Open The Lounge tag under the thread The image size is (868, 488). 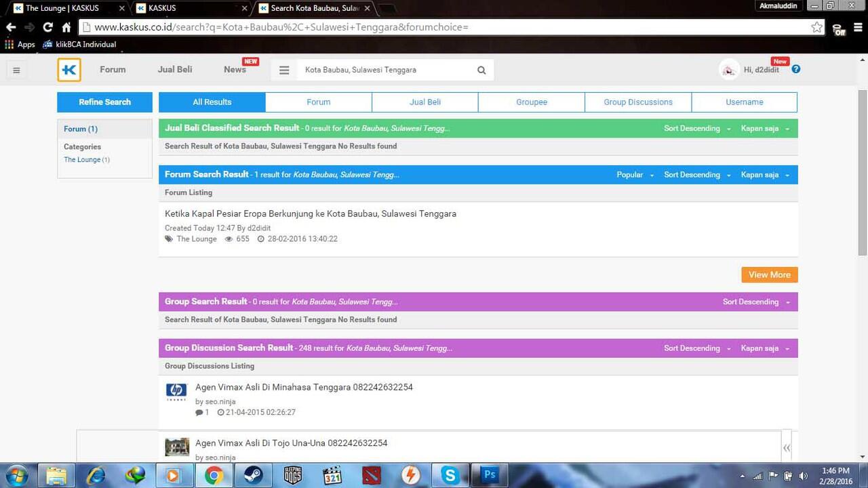tap(197, 239)
